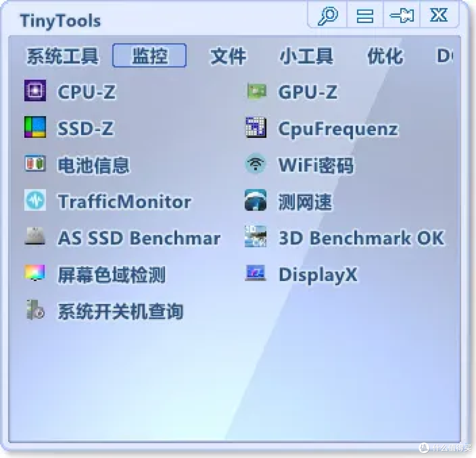Select the 测网速 text entry

coord(305,202)
